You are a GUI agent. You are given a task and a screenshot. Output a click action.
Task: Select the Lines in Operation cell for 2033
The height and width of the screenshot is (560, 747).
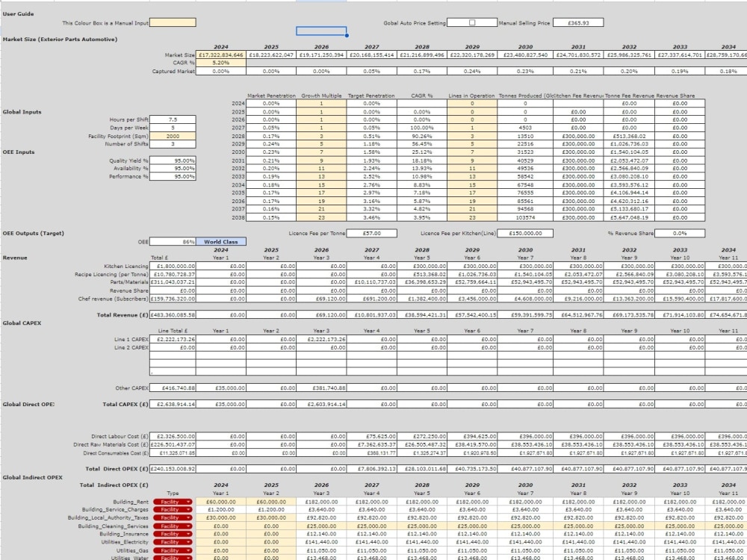(x=472, y=176)
